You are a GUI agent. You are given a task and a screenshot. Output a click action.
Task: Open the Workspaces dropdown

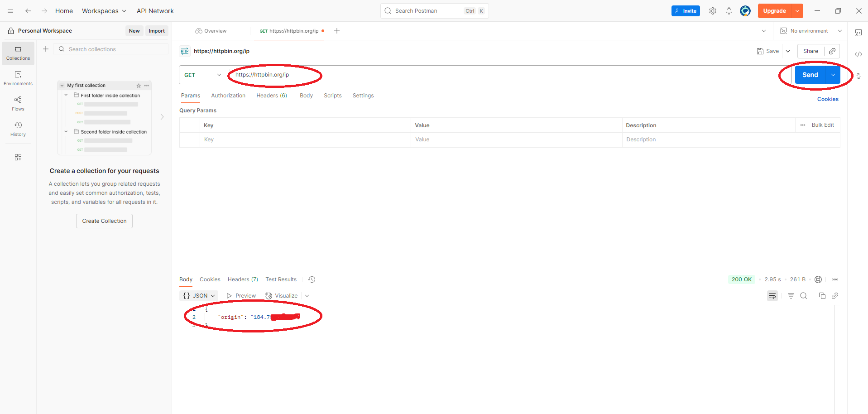104,11
